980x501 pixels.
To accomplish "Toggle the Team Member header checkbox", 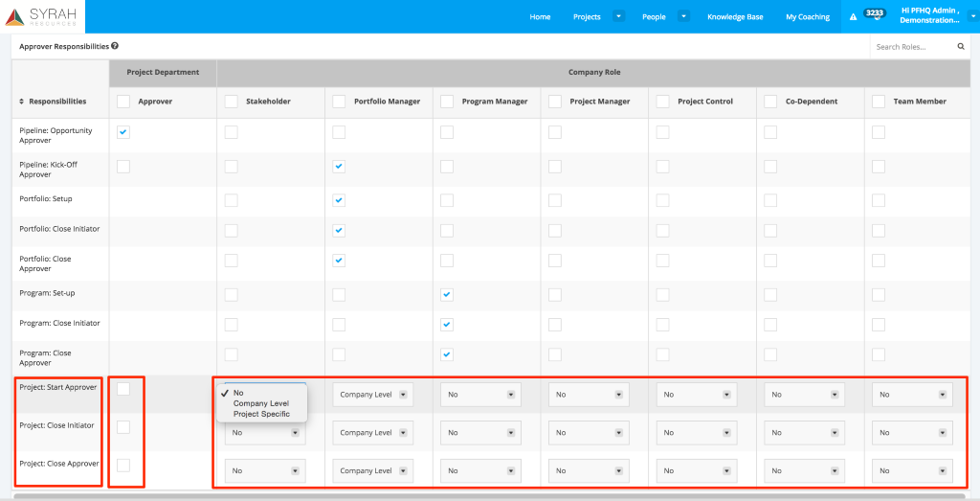I will (879, 102).
